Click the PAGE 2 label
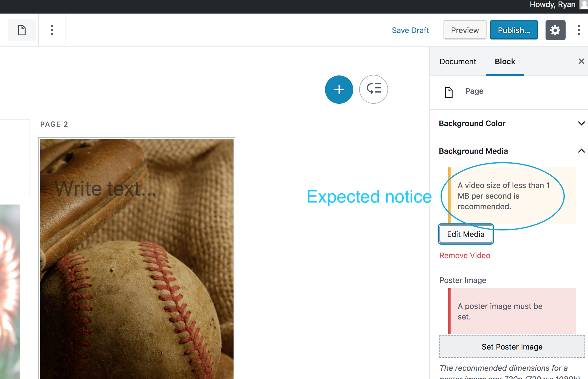 click(x=54, y=124)
